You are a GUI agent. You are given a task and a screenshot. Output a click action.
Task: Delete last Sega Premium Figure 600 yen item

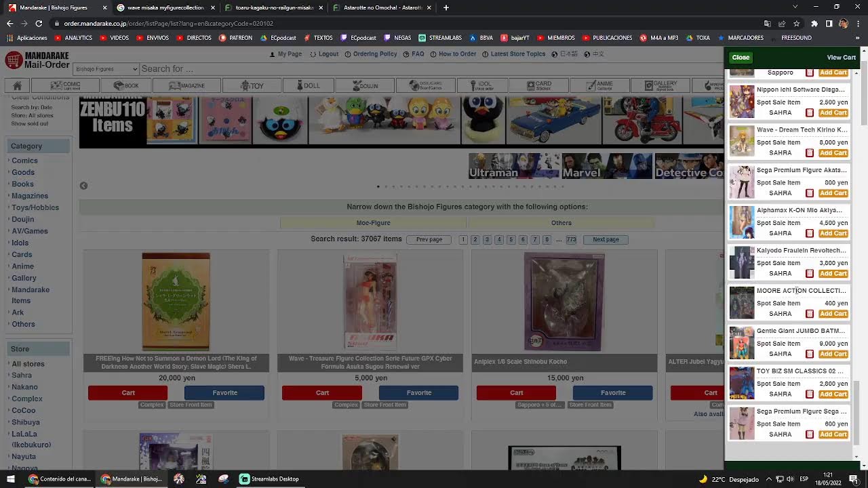[x=809, y=434]
